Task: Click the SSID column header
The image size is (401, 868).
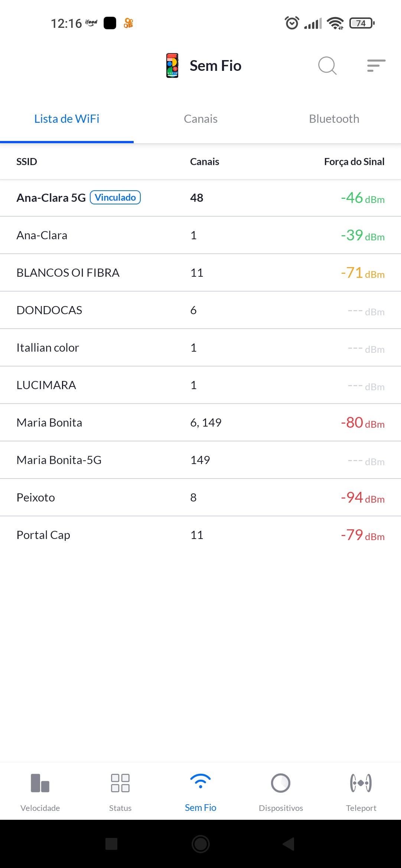Action: click(x=27, y=162)
